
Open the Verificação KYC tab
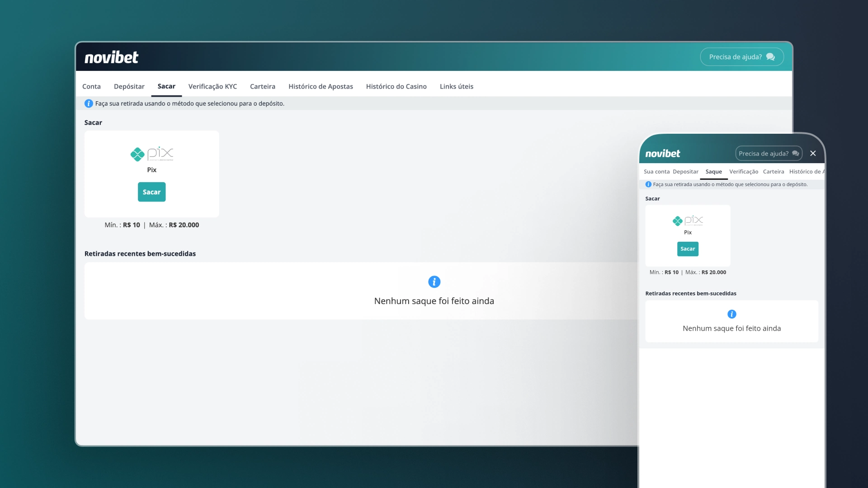212,86
